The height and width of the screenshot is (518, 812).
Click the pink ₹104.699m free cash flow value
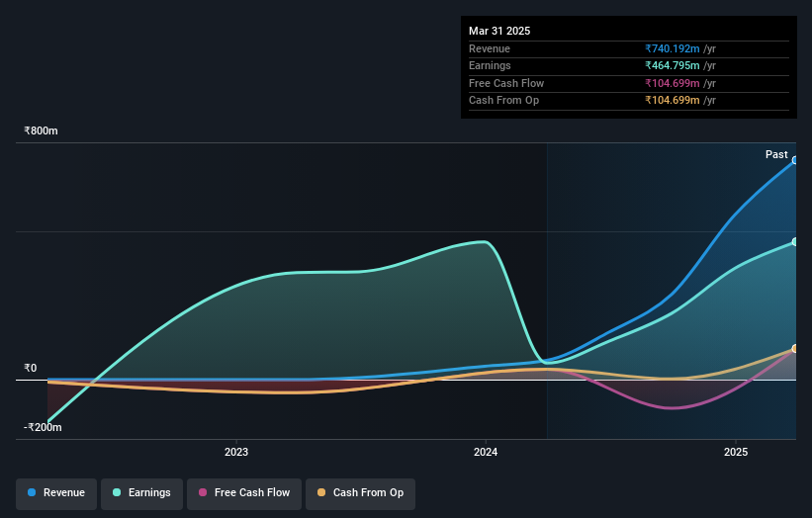click(x=673, y=83)
